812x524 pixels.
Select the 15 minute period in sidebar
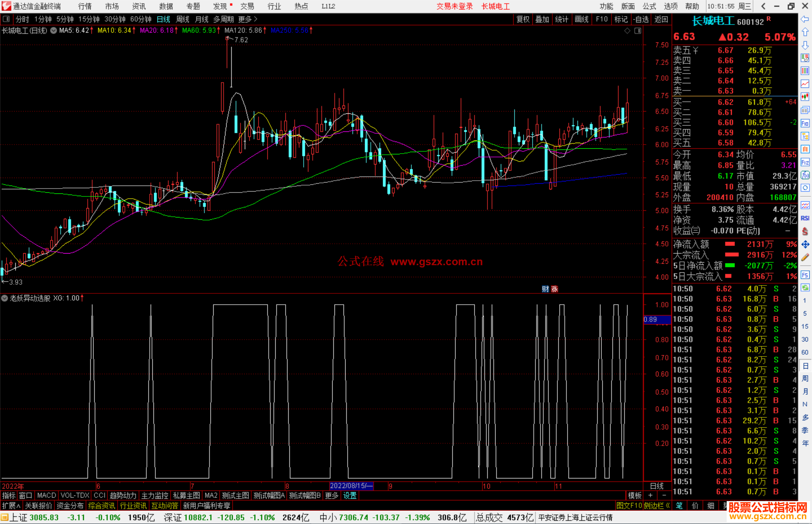[805, 326]
